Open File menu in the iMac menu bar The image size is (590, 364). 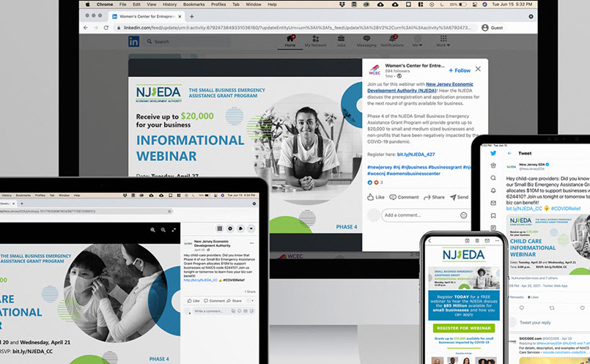pos(122,4)
